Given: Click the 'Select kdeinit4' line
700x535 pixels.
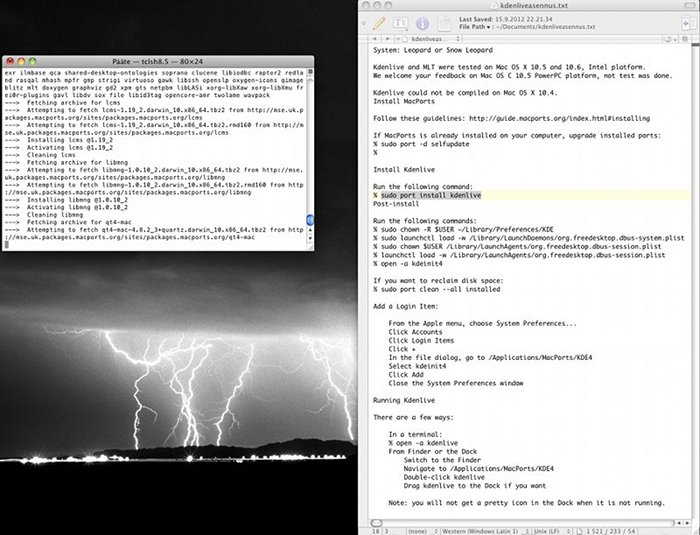Looking at the screenshot, I should click(x=417, y=366).
